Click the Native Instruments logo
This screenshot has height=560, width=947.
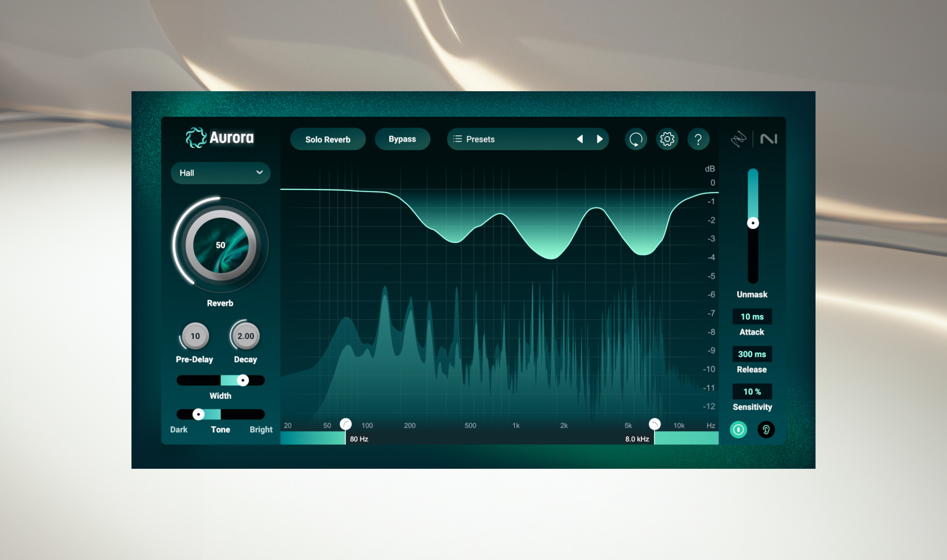[769, 139]
